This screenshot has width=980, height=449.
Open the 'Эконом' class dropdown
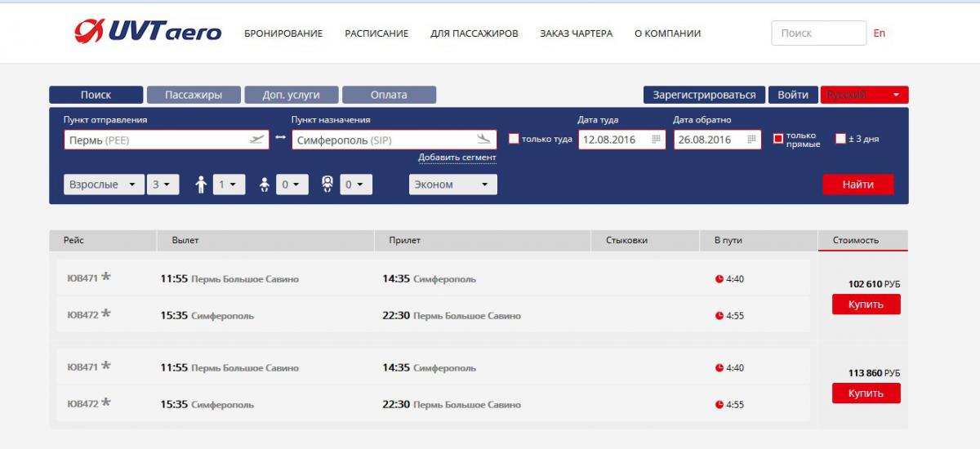click(452, 184)
